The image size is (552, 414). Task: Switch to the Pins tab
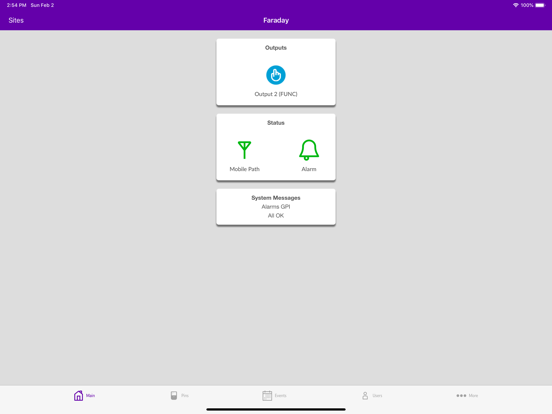[x=180, y=396]
